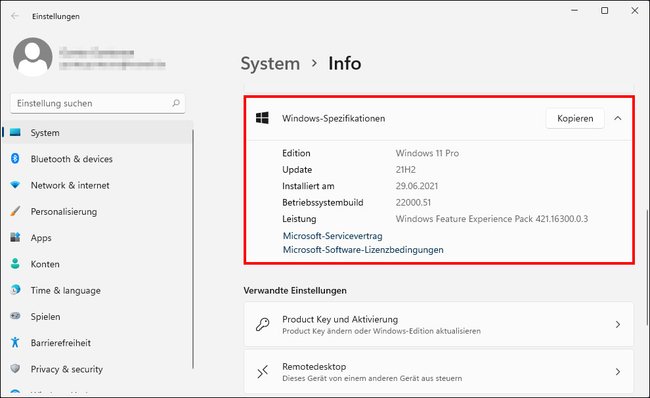650x398 pixels.
Task: Close the Einstellungen window
Action: pyautogui.click(x=635, y=10)
